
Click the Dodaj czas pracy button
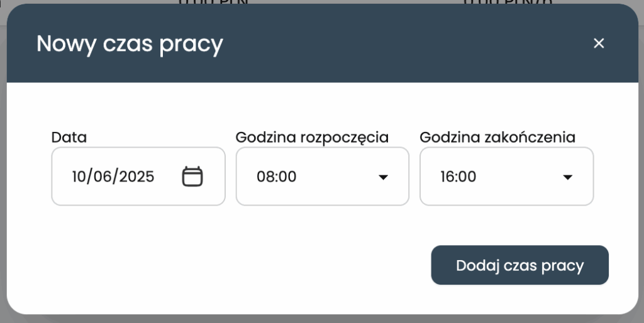(x=519, y=265)
